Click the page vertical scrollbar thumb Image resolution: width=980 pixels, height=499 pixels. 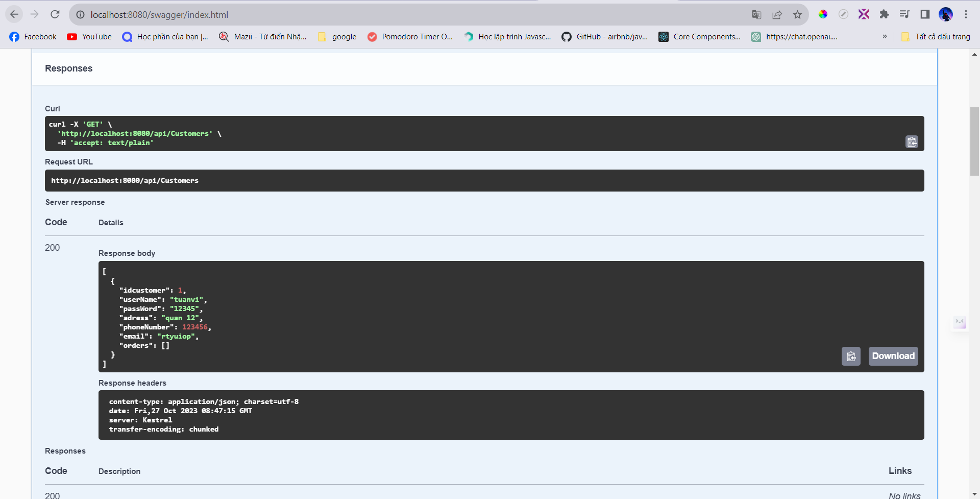click(x=974, y=141)
